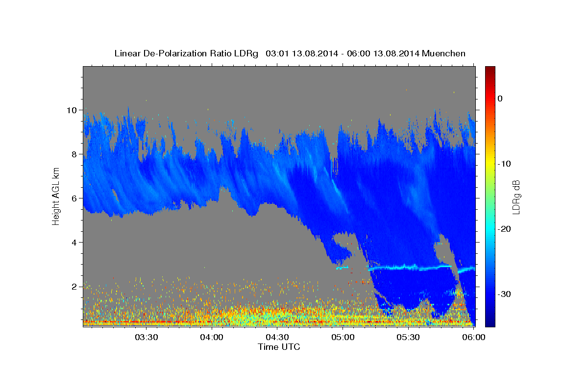The height and width of the screenshot is (392, 588).
Task: Click the 04:00 time tick label
Action: [212, 337]
